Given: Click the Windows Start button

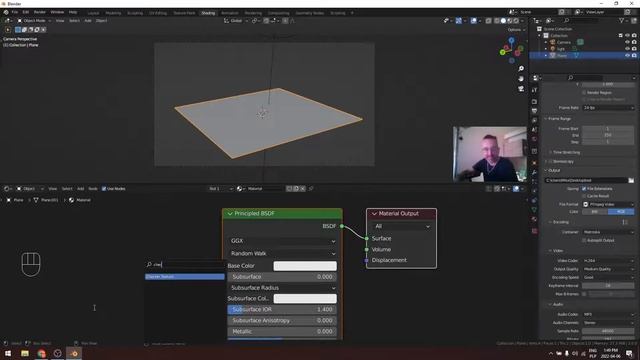Looking at the screenshot, I should [x=8, y=353].
